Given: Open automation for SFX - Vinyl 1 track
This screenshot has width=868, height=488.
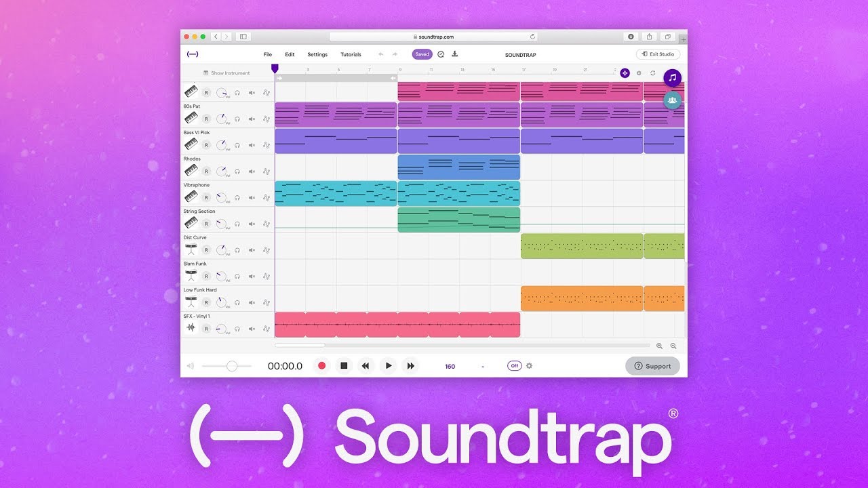Looking at the screenshot, I should click(x=267, y=329).
